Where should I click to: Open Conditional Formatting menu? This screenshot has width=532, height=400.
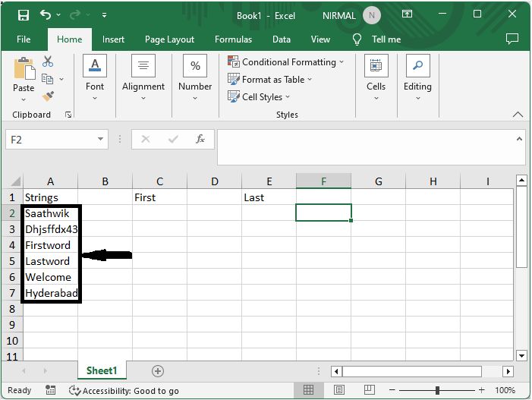(x=285, y=62)
